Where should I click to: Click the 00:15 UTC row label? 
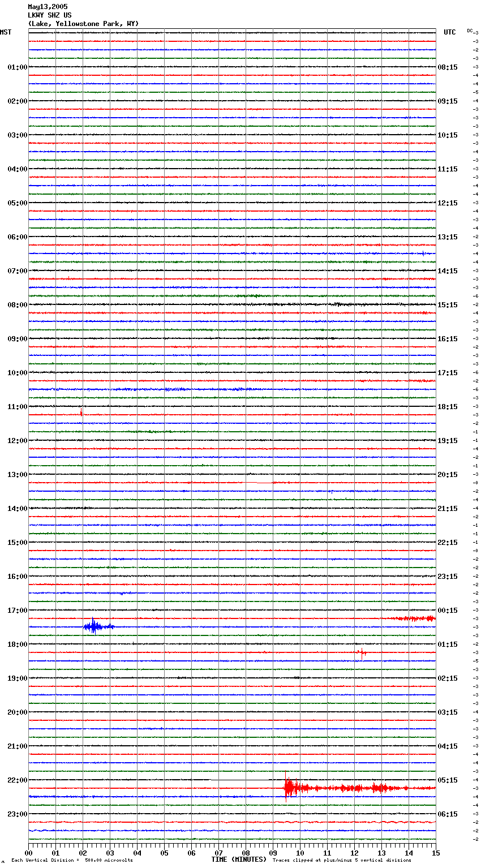448,611
